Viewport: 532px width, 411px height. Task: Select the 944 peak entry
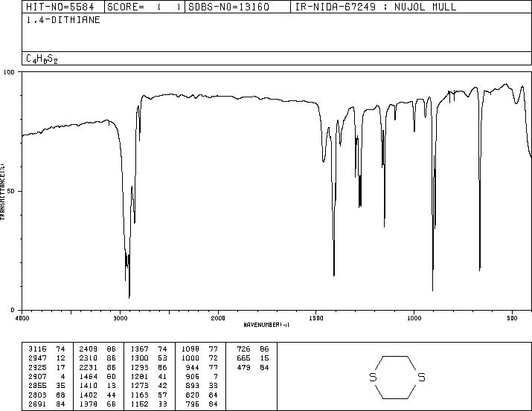coord(202,367)
